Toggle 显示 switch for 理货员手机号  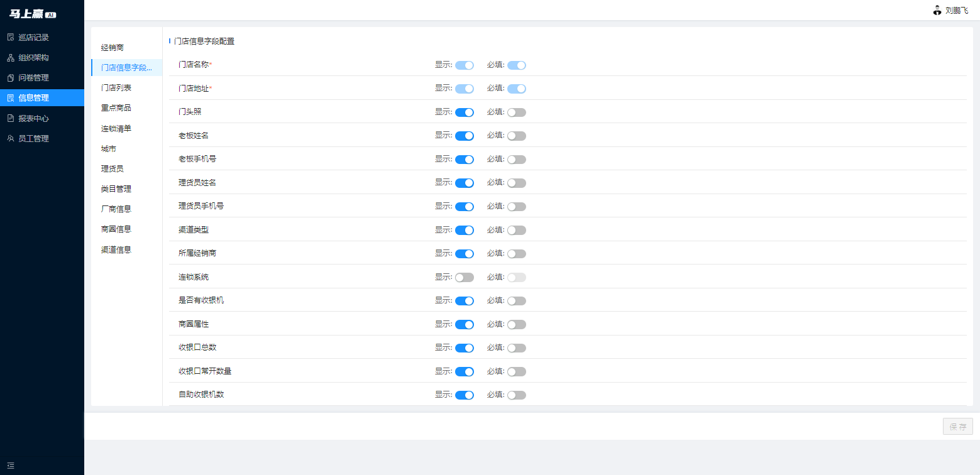click(x=465, y=207)
